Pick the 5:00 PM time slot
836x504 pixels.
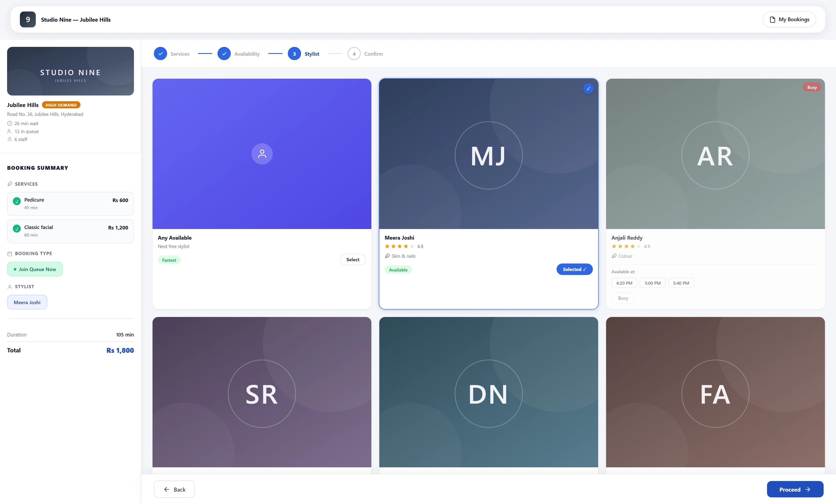(653, 283)
